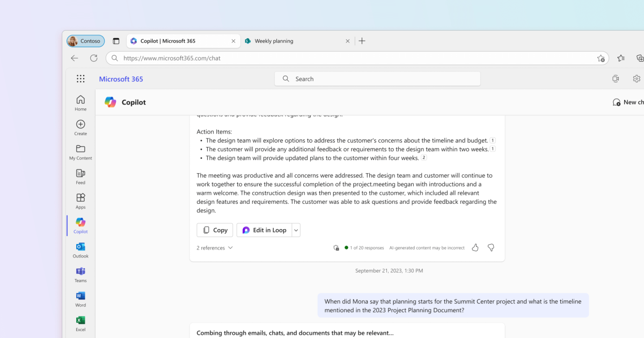Screen dimensions: 644x338
Task: Click 'AI-generated content may be incorrect' text
Action: pyautogui.click(x=427, y=248)
